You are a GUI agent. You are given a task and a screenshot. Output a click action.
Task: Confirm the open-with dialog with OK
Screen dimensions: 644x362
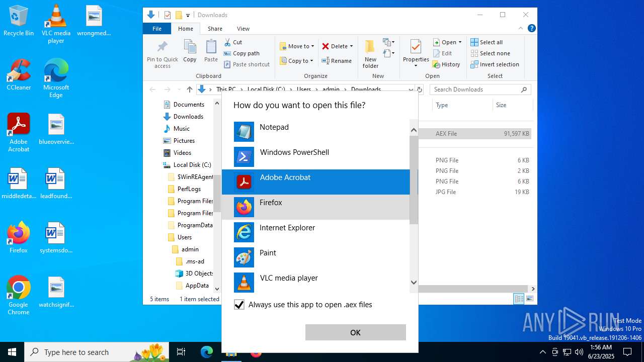pyautogui.click(x=355, y=332)
